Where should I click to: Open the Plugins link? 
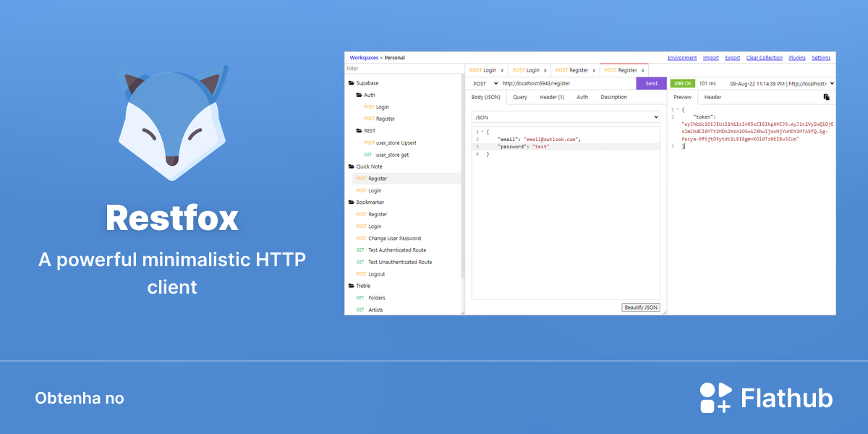click(x=797, y=58)
